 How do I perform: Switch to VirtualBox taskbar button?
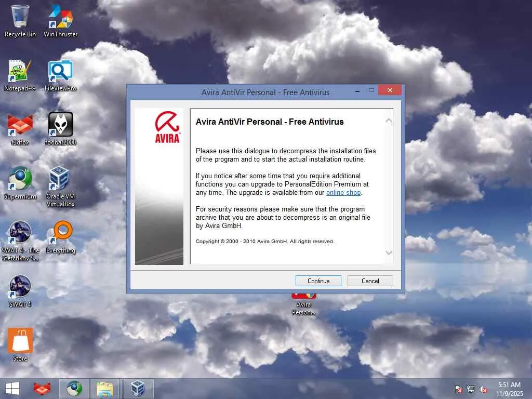[138, 389]
